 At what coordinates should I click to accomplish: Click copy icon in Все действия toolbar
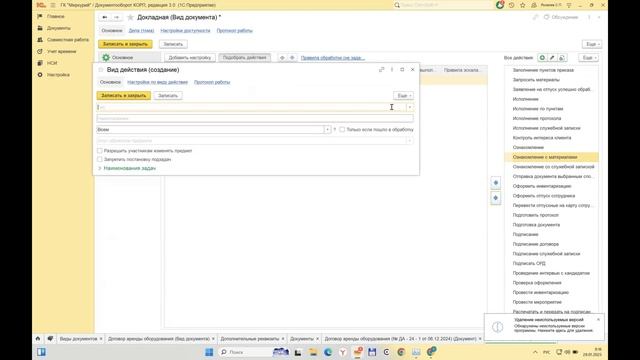562,58
